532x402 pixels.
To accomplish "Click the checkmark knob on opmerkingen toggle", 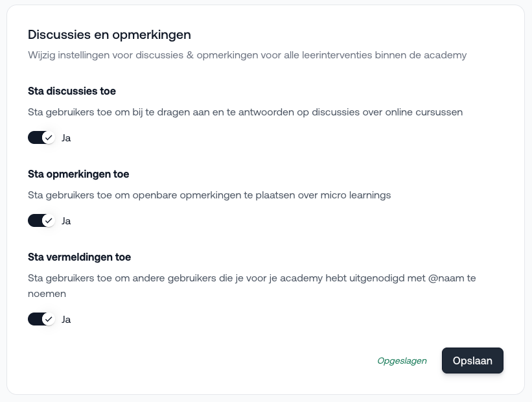I will tap(48, 220).
